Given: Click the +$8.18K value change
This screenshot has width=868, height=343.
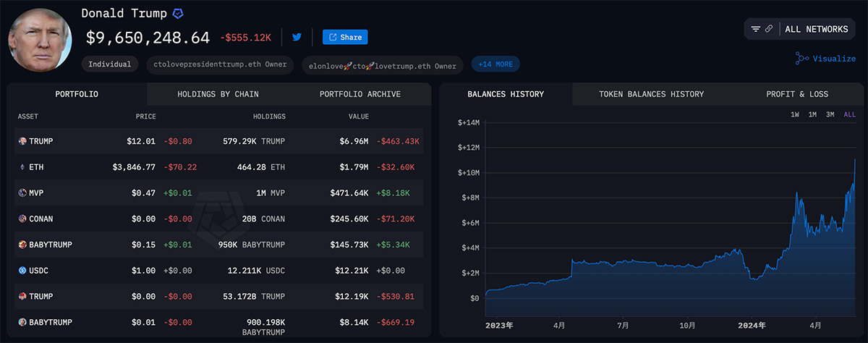Looking at the screenshot, I should [x=393, y=193].
